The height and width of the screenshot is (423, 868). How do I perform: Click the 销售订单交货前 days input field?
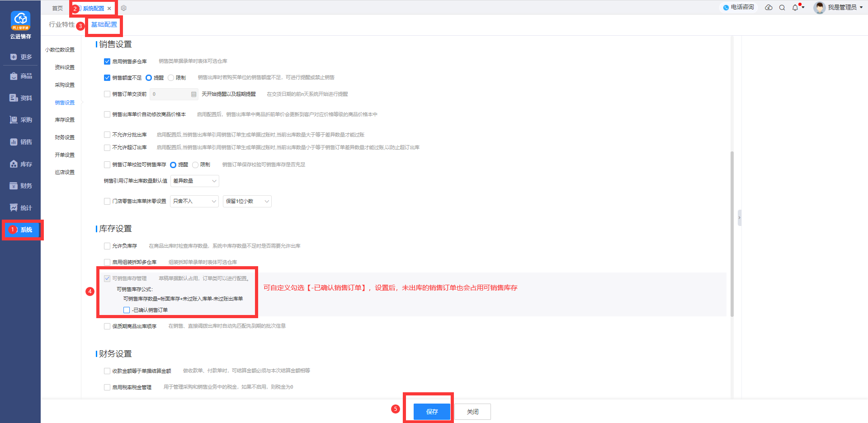pyautogui.click(x=171, y=94)
